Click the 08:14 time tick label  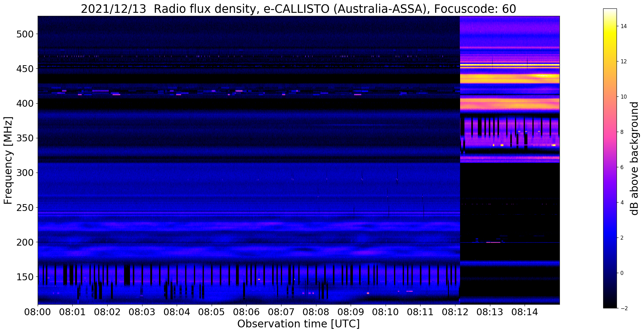point(525,312)
